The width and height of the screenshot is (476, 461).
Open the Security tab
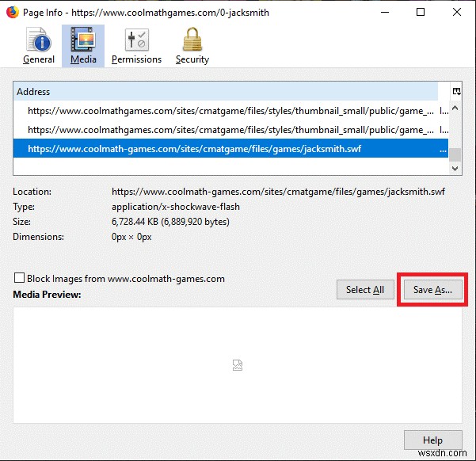click(x=192, y=46)
